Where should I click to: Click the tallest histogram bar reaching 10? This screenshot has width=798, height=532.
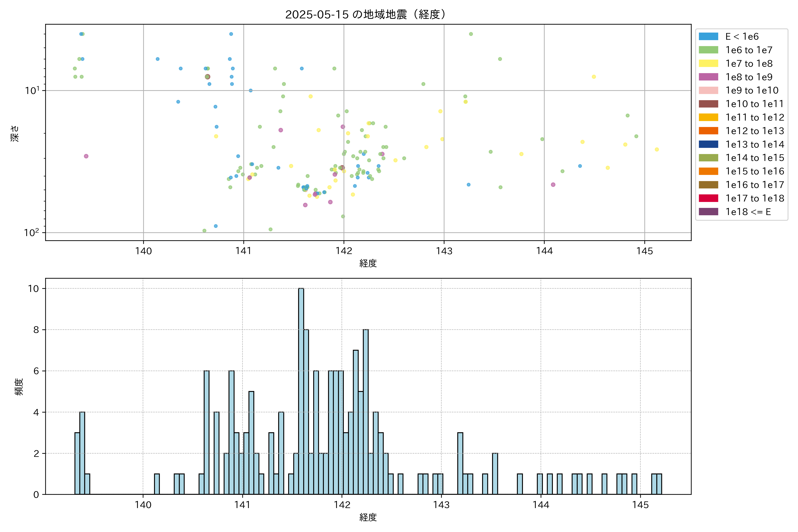tap(301, 390)
